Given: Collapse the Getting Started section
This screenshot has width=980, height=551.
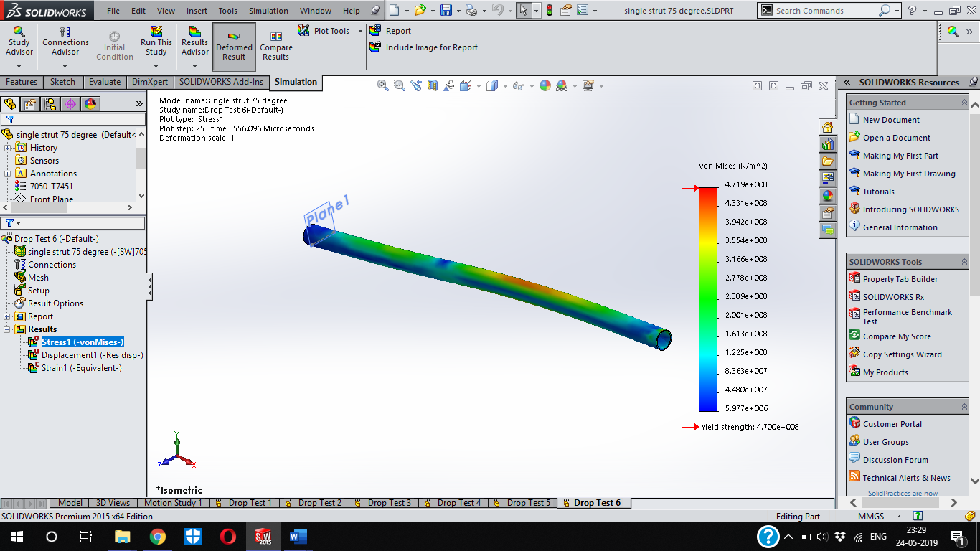Looking at the screenshot, I should click(964, 103).
